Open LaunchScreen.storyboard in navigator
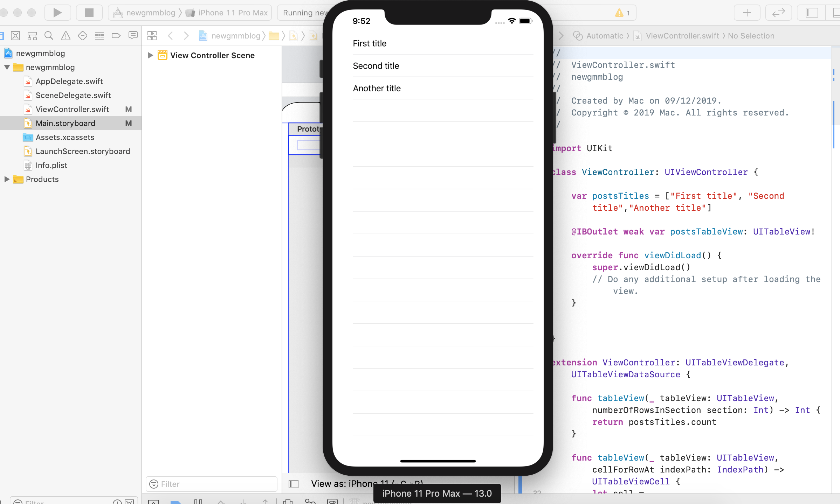 click(83, 151)
